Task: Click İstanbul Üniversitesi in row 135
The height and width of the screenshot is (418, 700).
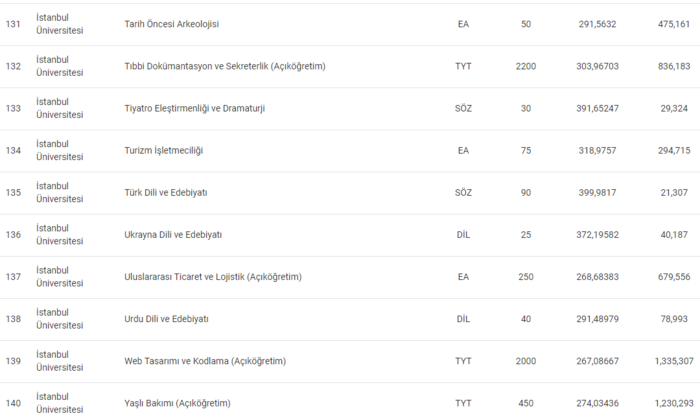Action: (58, 192)
